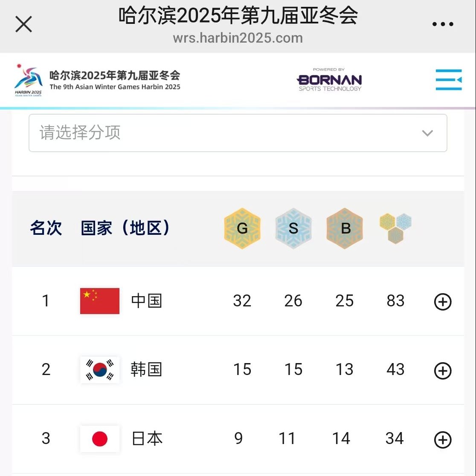Image resolution: width=476 pixels, height=476 pixels.
Task: Open the 请选择分项 discipline dropdown
Action: [x=238, y=133]
